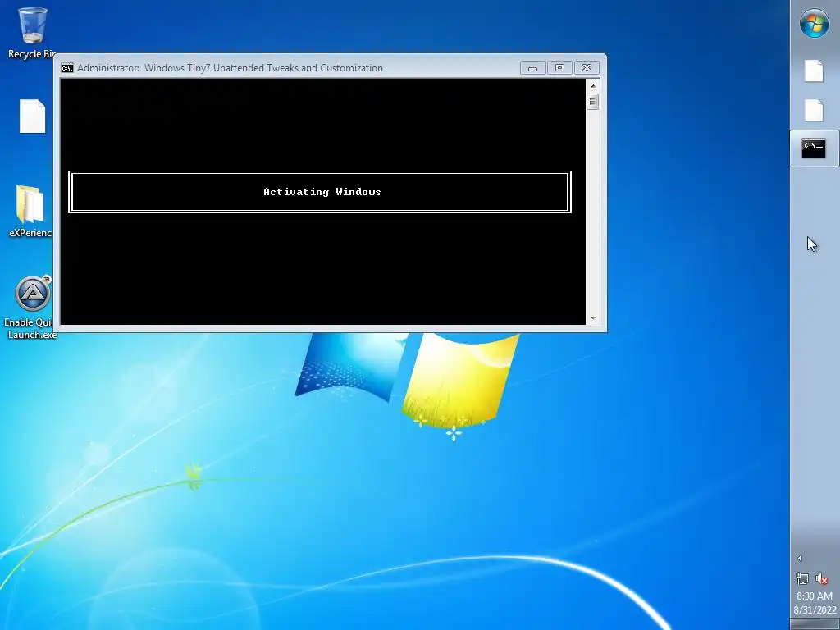Viewport: 840px width, 630px height.
Task: Close the command prompt window
Action: (x=587, y=68)
